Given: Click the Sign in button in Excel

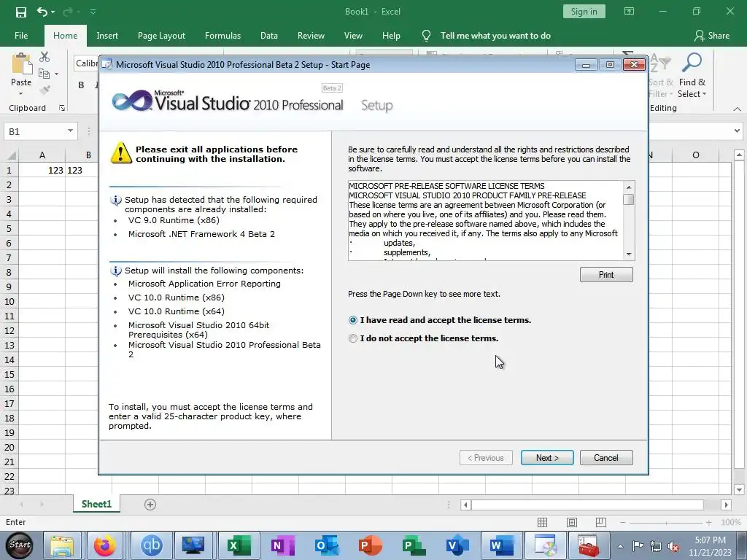Looking at the screenshot, I should (584, 12).
